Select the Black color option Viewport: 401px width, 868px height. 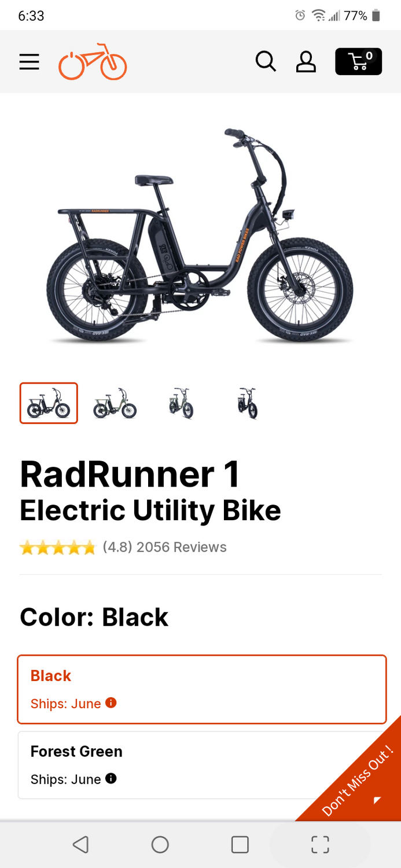[x=202, y=689]
